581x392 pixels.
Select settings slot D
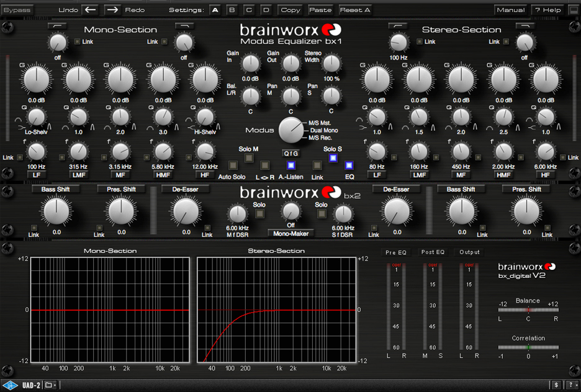point(266,10)
